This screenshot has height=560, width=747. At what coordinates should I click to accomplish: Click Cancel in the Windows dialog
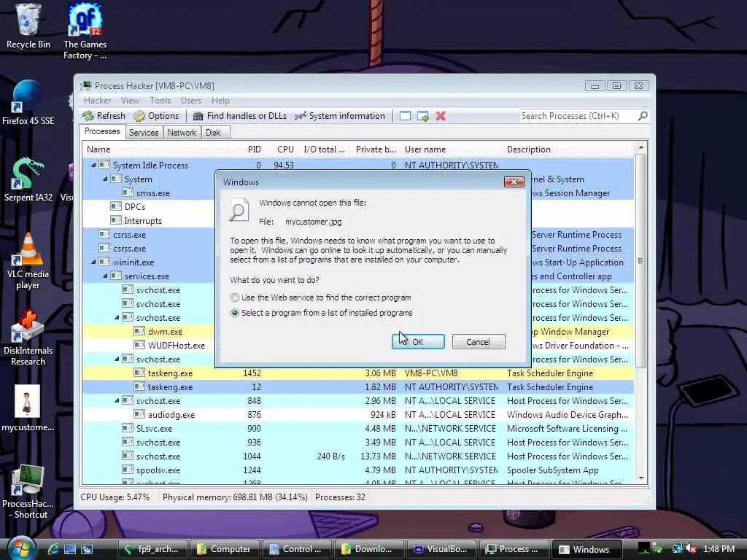479,342
